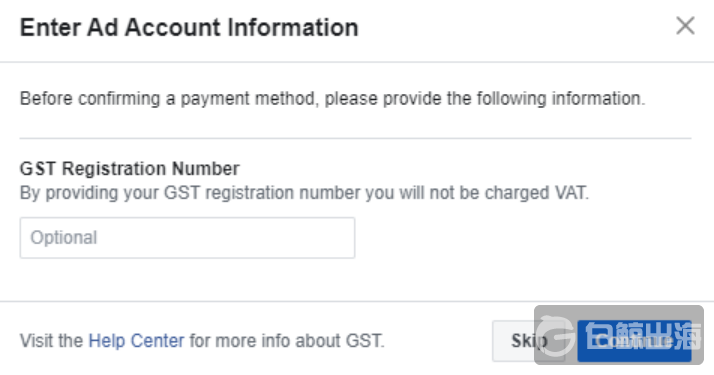Focus the GST Registration Number input field
This screenshot has width=714, height=375.
[187, 238]
